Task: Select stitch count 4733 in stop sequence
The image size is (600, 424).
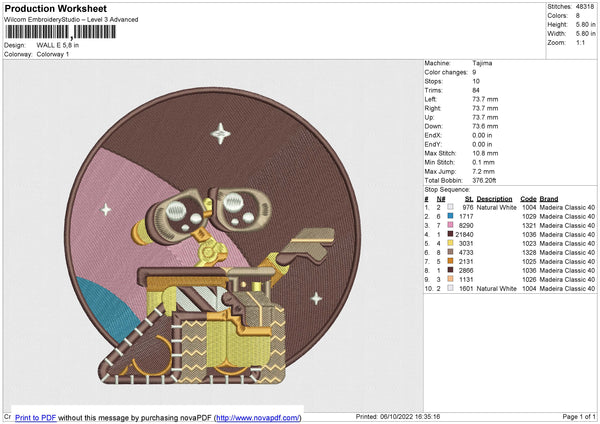Action: [466, 252]
